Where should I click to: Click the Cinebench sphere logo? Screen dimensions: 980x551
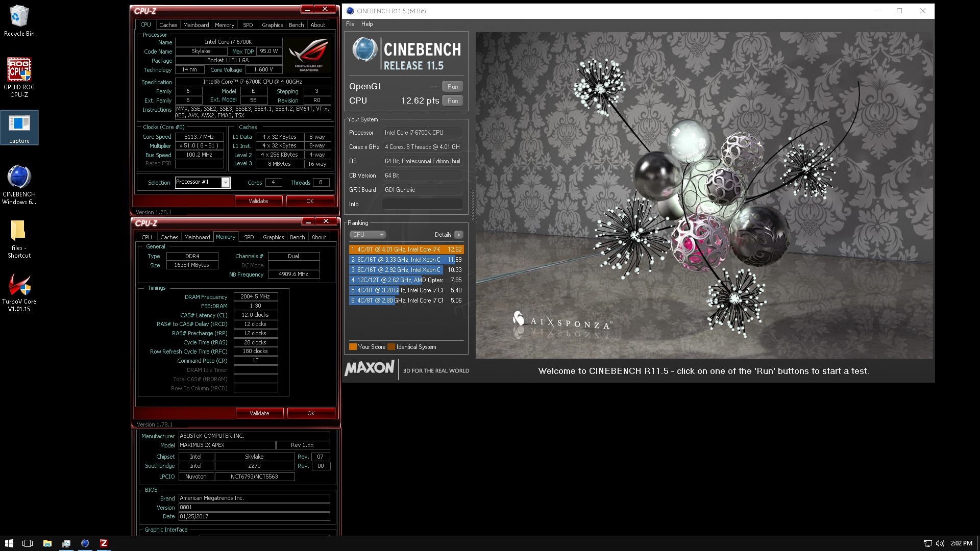(364, 50)
